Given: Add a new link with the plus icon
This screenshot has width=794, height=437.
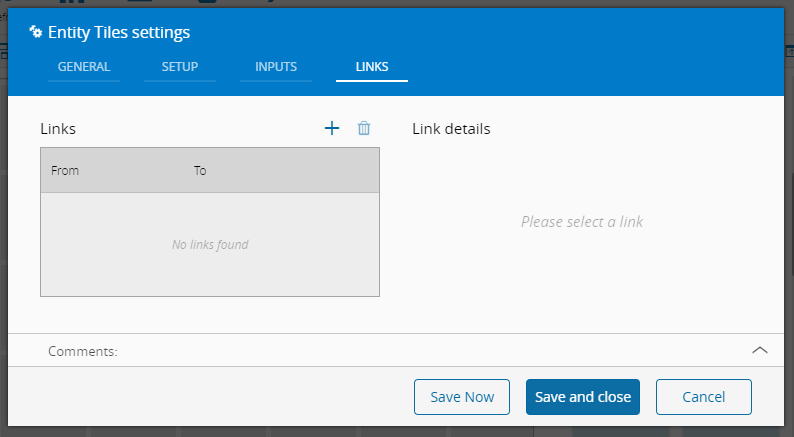Looking at the screenshot, I should 332,128.
